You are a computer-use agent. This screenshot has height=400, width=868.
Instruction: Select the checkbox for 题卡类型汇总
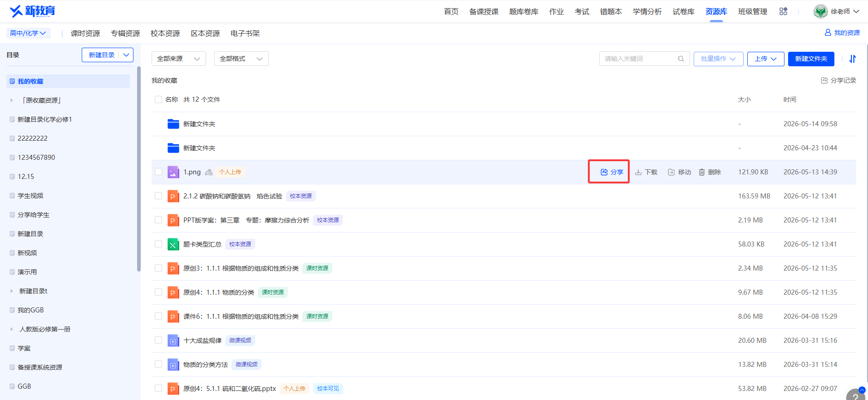tap(158, 244)
